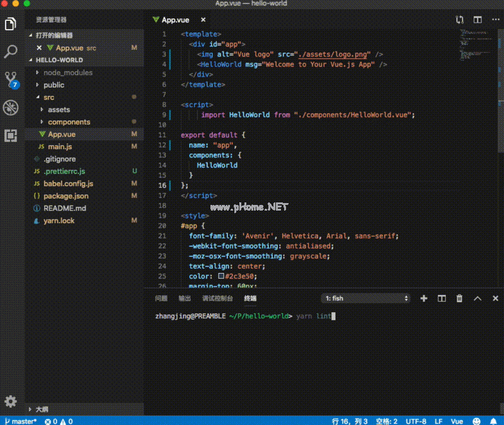Click the master branch indicator

21,421
